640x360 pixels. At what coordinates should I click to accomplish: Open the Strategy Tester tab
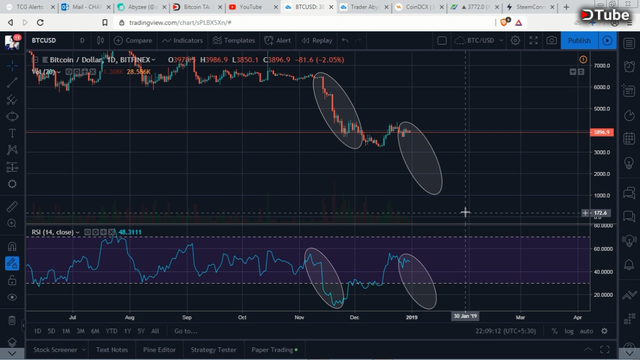pos(213,350)
